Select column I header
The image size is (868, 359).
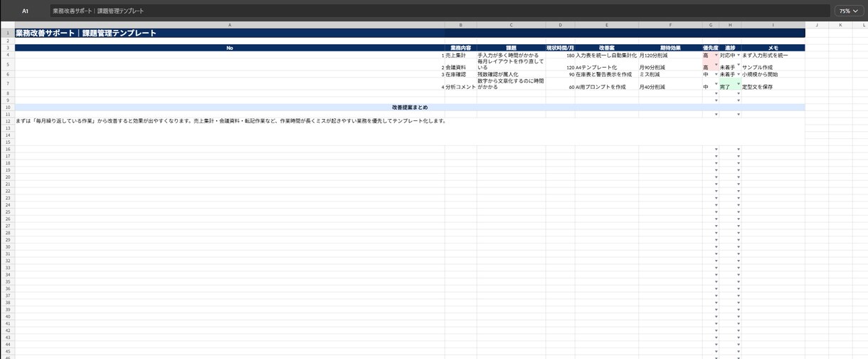(773, 25)
